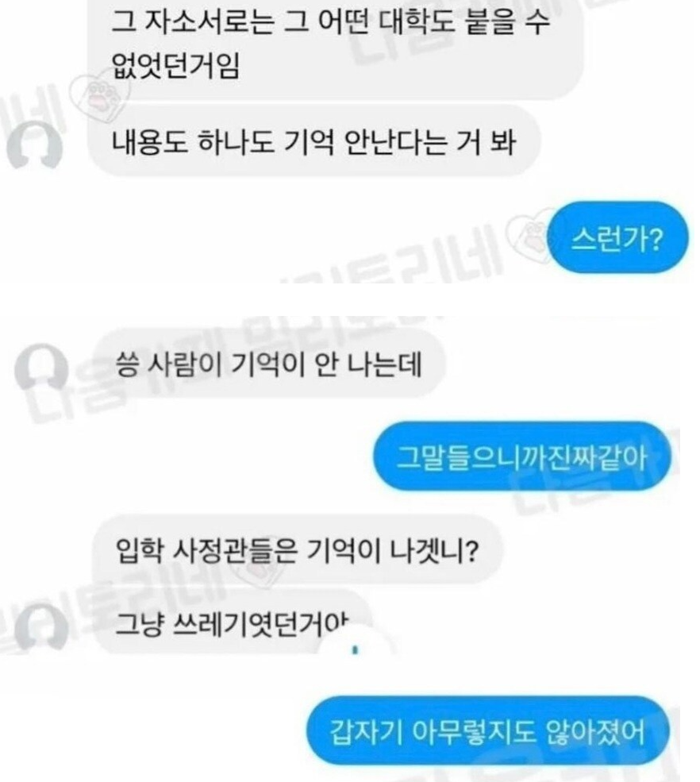Select message '입학 사정관들은 기억이 나겠니?'
This screenshot has width=700, height=782.
tap(298, 549)
